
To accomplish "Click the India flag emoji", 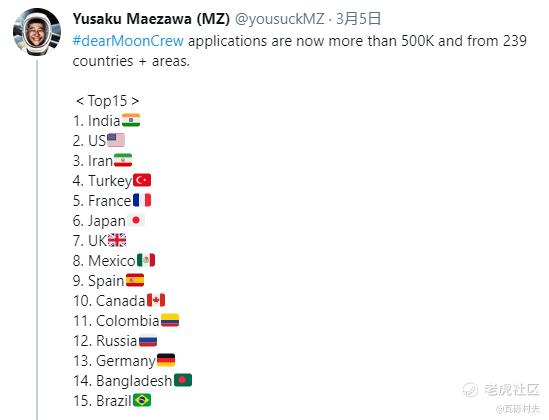I will click(131, 120).
